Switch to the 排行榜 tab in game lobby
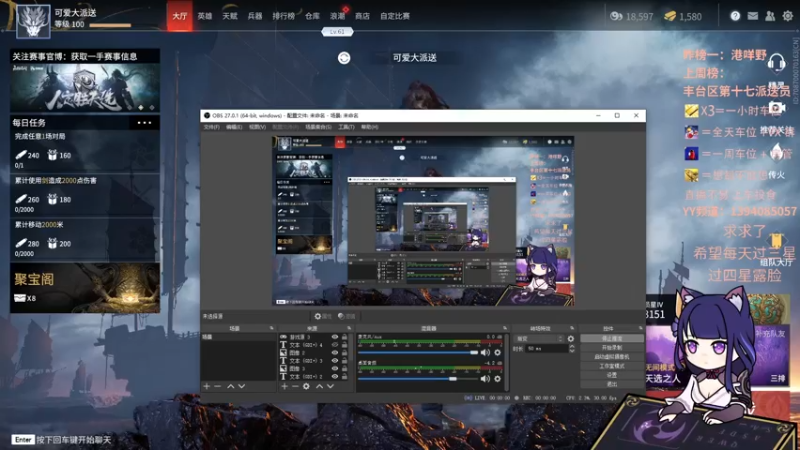 [x=284, y=16]
